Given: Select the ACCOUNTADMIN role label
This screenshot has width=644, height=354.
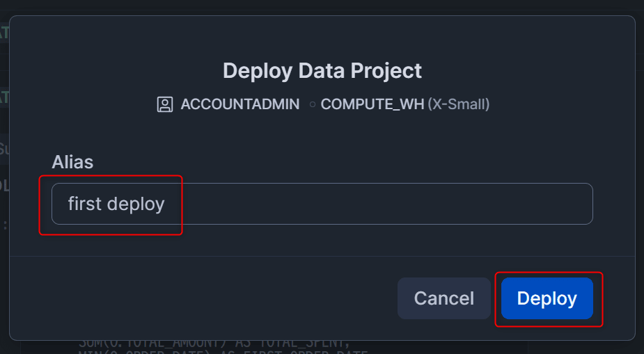Looking at the screenshot, I should pyautogui.click(x=239, y=104).
